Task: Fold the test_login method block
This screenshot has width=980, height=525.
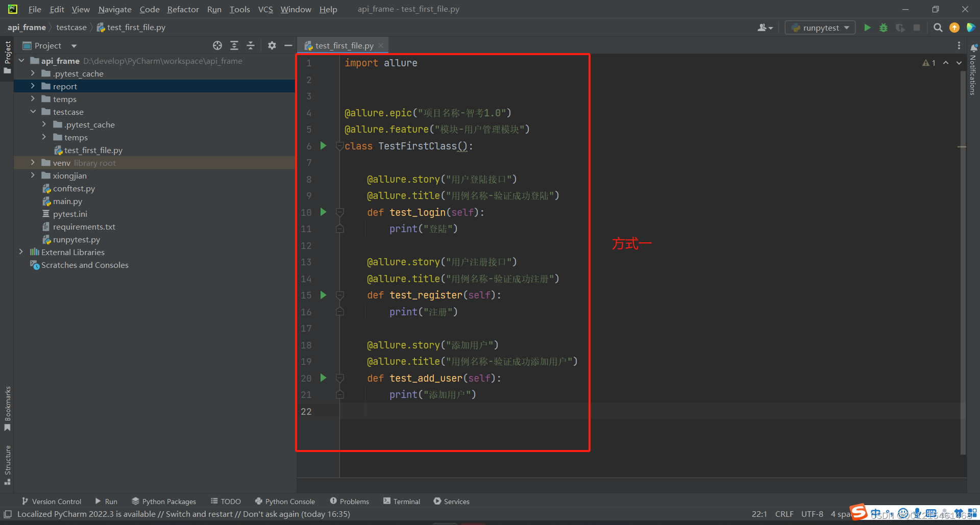Action: click(339, 212)
